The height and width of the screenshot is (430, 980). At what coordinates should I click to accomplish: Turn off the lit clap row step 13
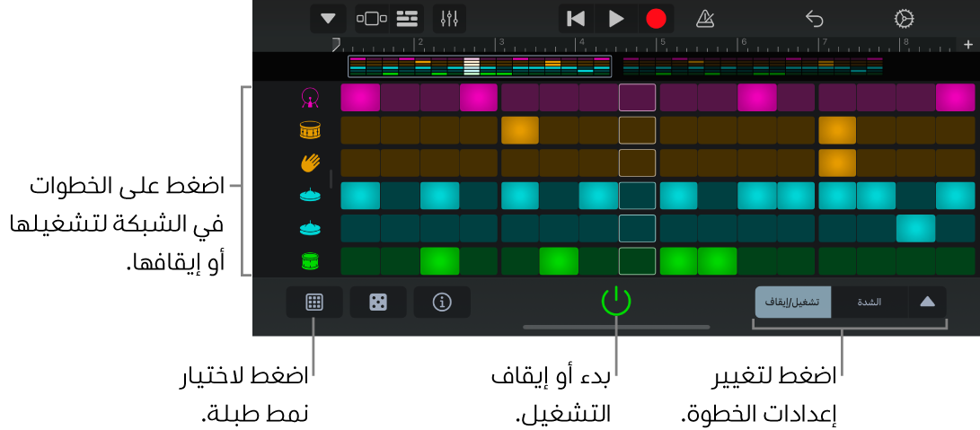coord(837,162)
